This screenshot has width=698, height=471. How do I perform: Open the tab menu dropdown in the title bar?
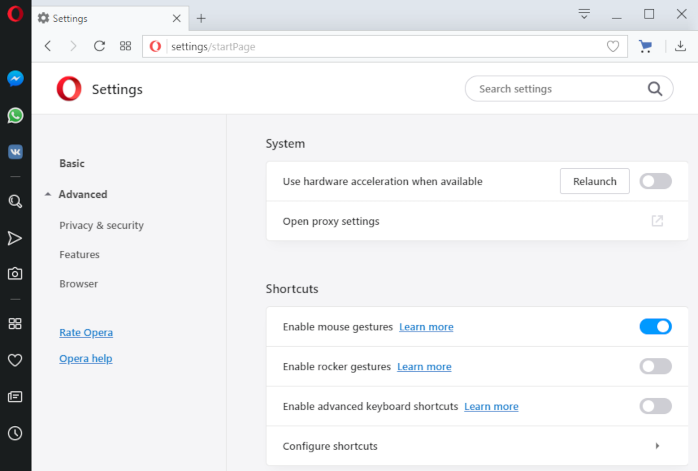tap(584, 14)
